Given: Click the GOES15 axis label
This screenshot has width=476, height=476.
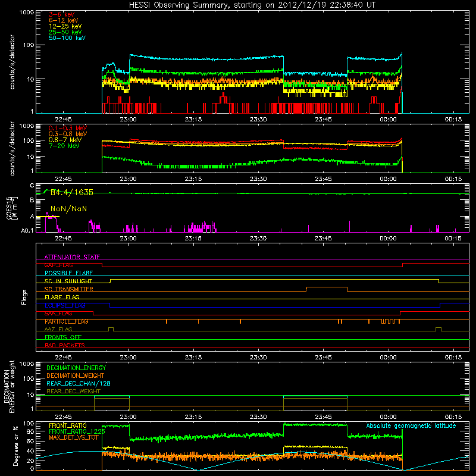Looking at the screenshot, I should (x=9, y=208).
